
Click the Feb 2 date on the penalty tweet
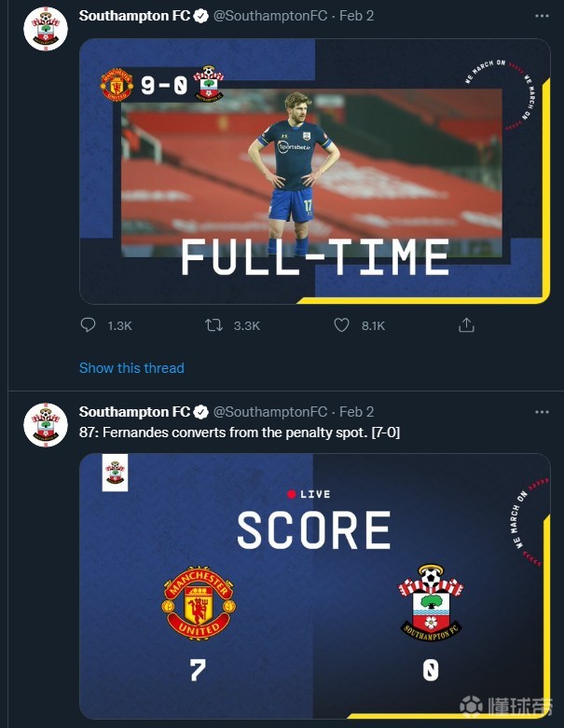coord(356,412)
